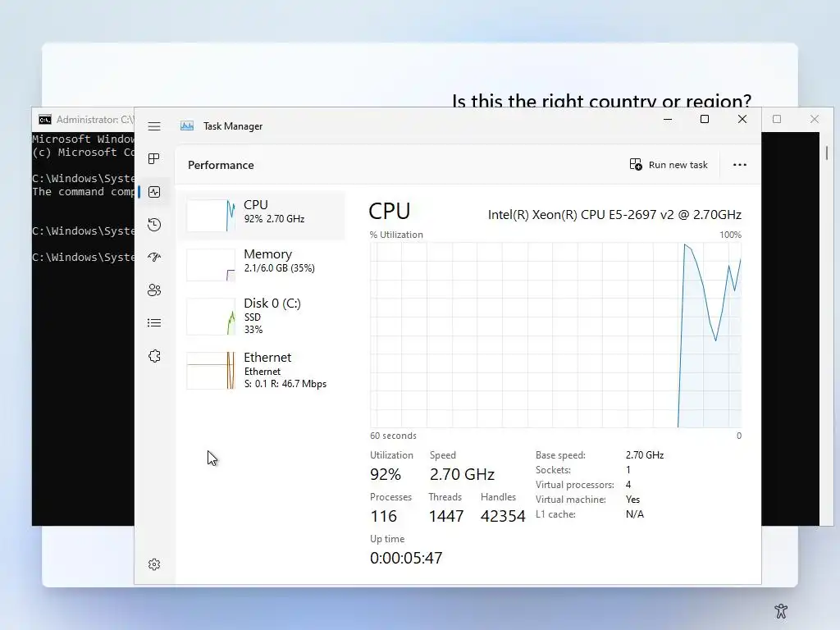Select Disk 0 (C:) in performance list
Viewport: 840px width, 630px height.
click(x=263, y=316)
